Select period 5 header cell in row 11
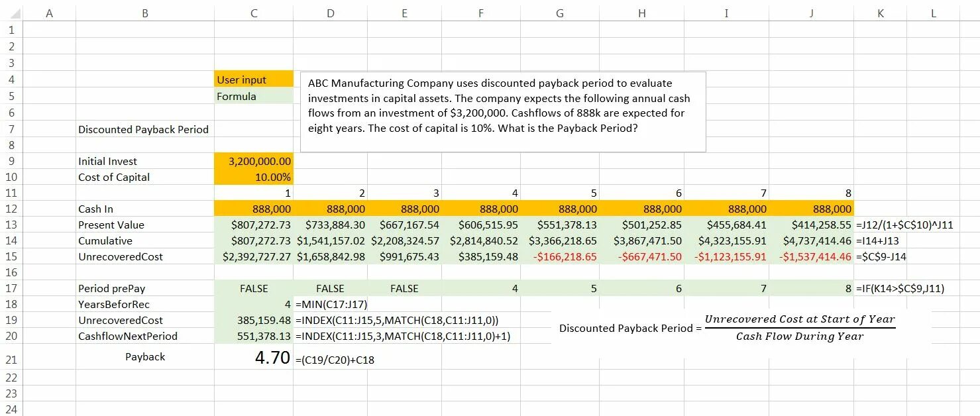 pos(559,193)
